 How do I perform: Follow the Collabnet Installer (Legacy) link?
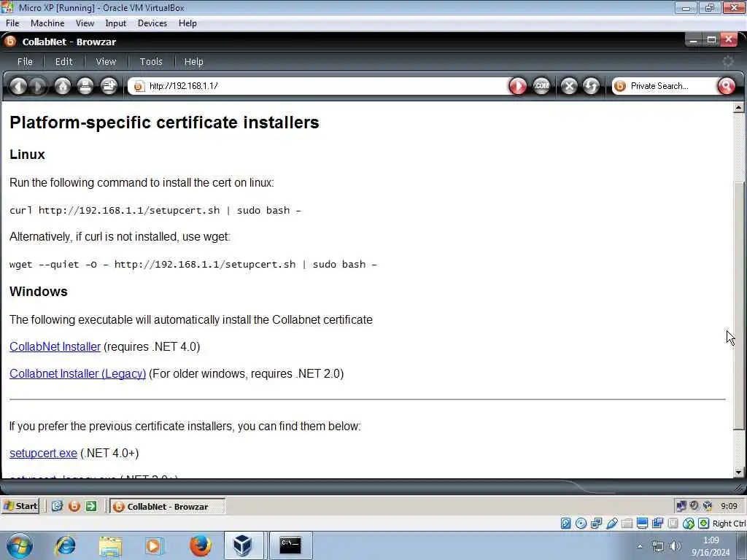77,374
